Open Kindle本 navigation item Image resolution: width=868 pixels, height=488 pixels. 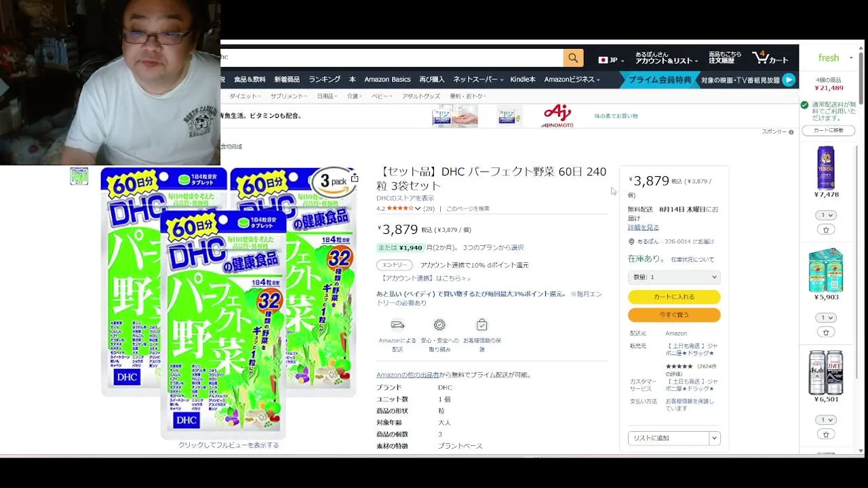tap(523, 79)
